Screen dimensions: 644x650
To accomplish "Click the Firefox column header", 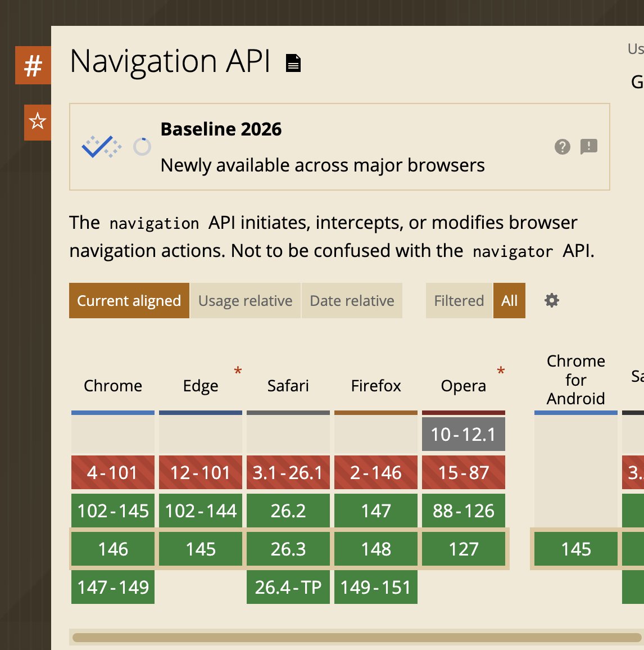I will pos(376,386).
